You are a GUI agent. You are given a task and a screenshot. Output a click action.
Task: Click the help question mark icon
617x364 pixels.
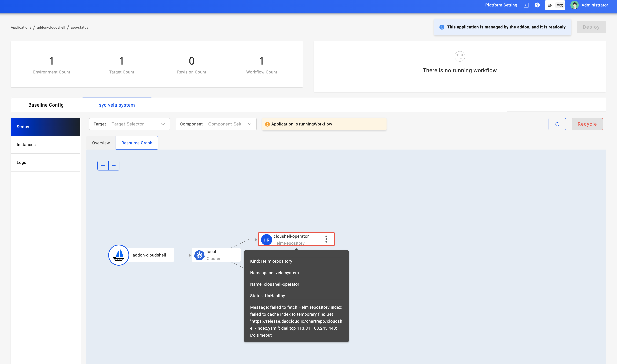537,5
